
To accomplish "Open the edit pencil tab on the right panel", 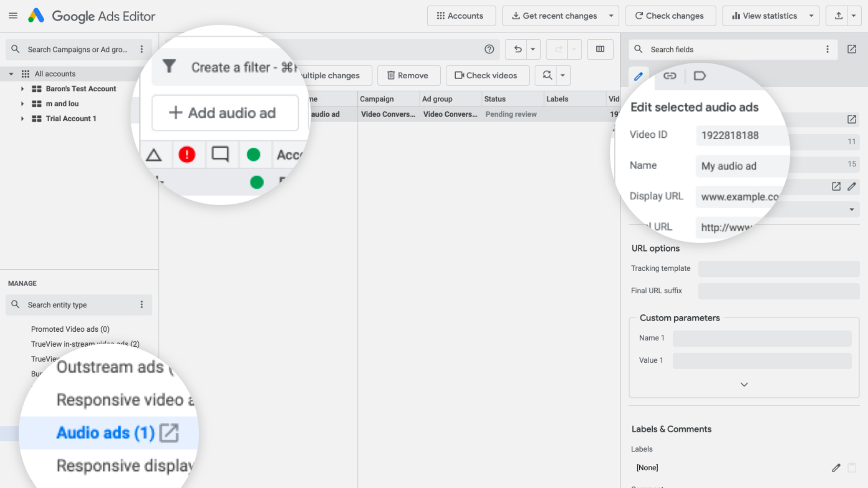I will coord(639,76).
